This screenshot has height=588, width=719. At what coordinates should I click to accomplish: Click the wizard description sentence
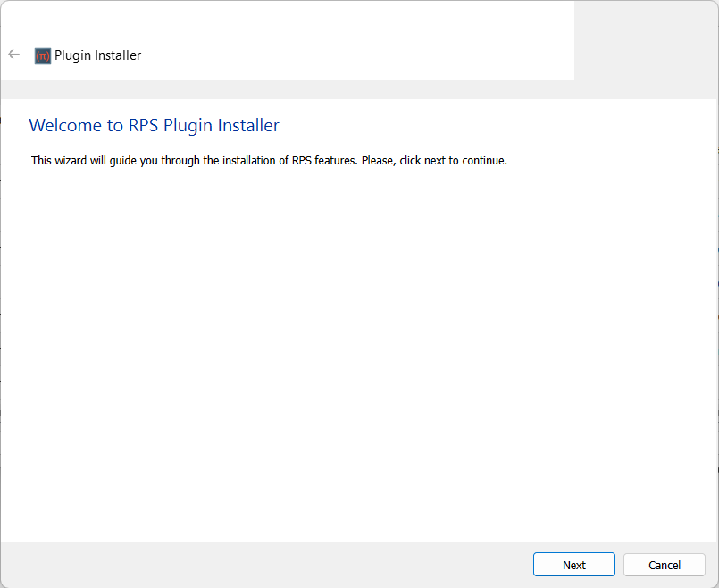click(269, 161)
